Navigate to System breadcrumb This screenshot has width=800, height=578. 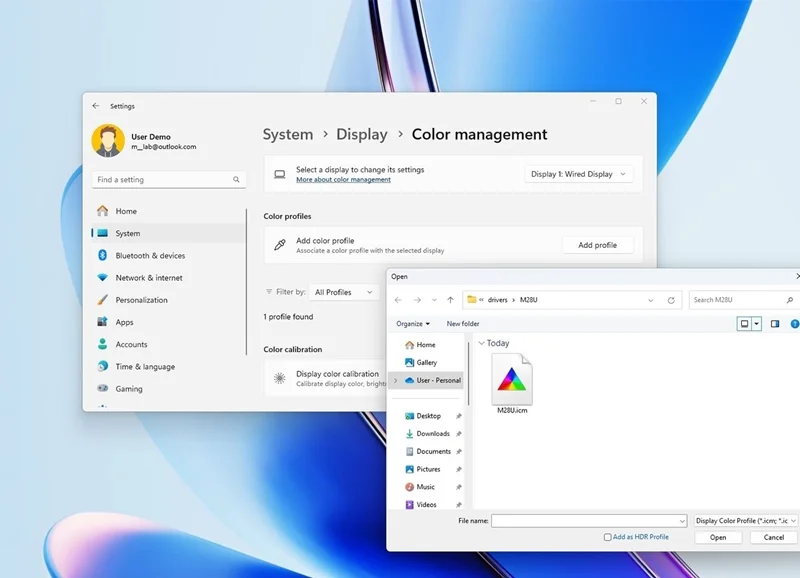tap(288, 134)
